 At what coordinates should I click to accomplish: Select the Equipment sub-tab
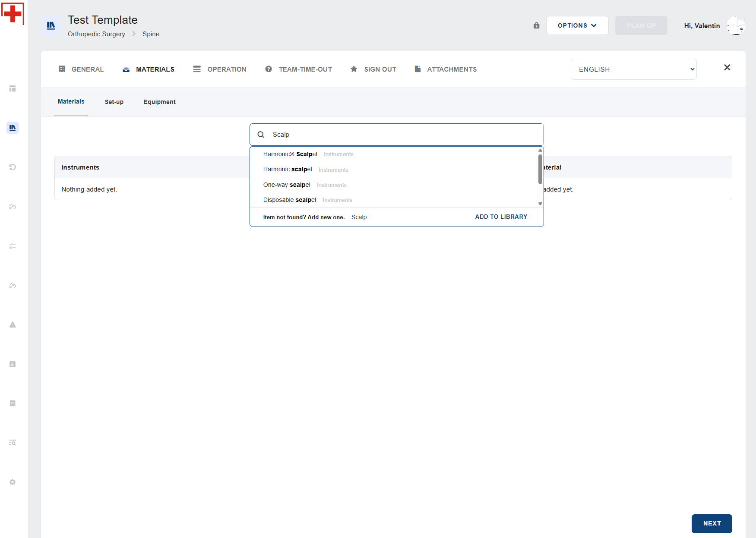click(160, 102)
